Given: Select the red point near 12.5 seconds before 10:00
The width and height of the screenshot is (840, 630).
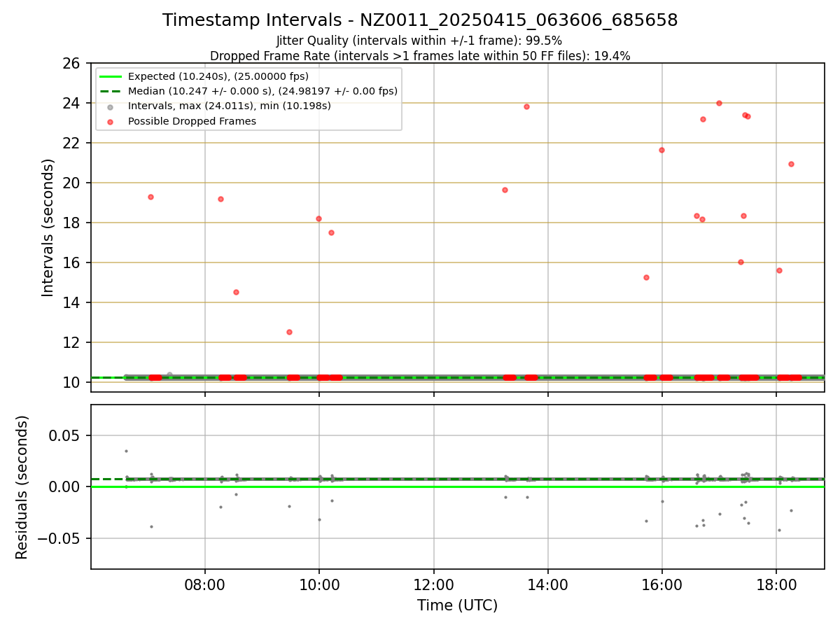Looking at the screenshot, I should click(289, 332).
